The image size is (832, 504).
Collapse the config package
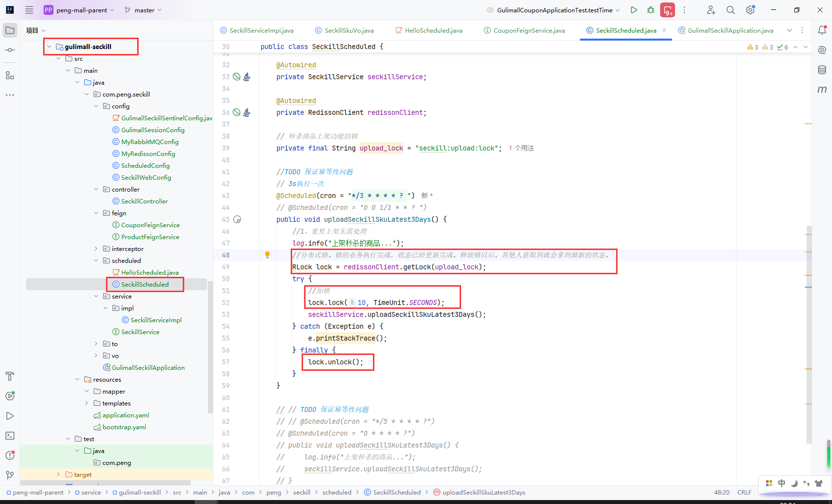coord(96,106)
